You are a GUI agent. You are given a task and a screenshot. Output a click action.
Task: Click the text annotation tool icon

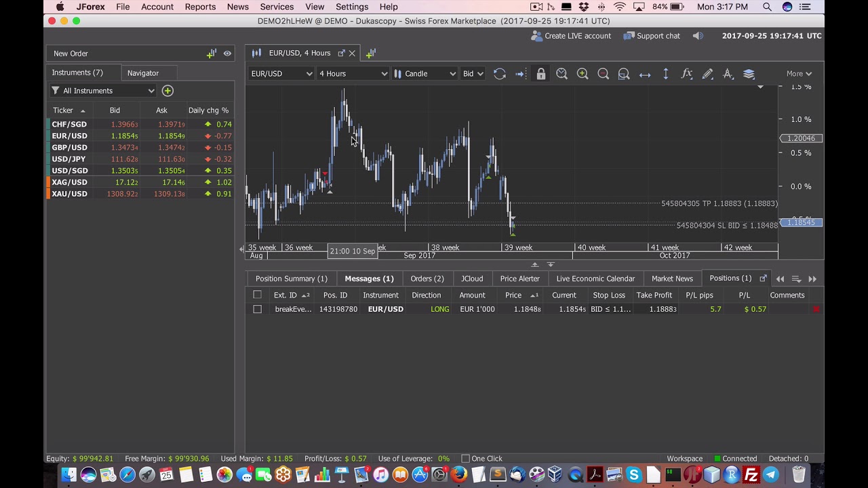coord(728,74)
